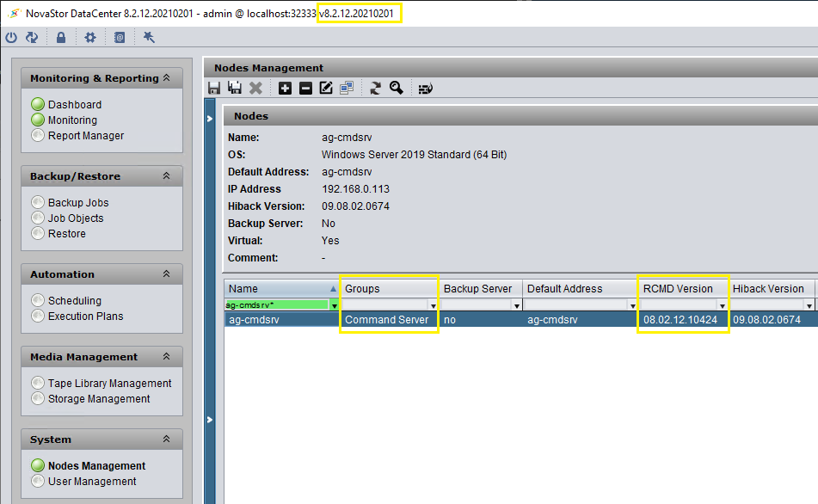Collapse the Monitoring & Reporting section

click(x=166, y=77)
